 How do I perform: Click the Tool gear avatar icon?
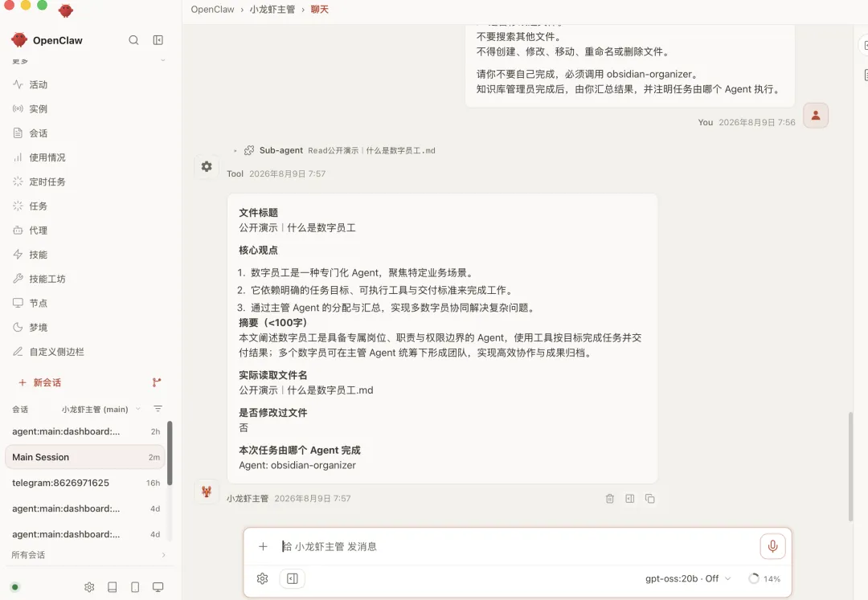point(207,166)
